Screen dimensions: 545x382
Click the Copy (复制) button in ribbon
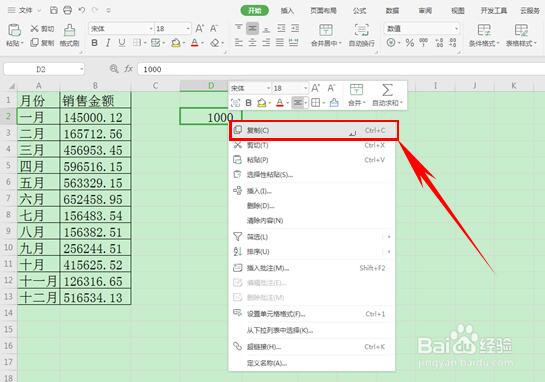click(42, 43)
